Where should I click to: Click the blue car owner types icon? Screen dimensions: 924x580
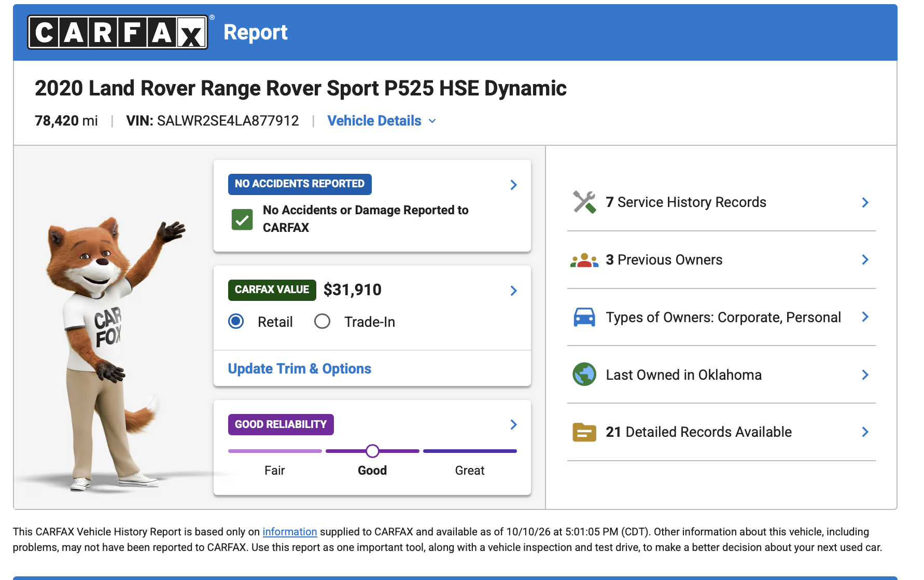tap(584, 317)
